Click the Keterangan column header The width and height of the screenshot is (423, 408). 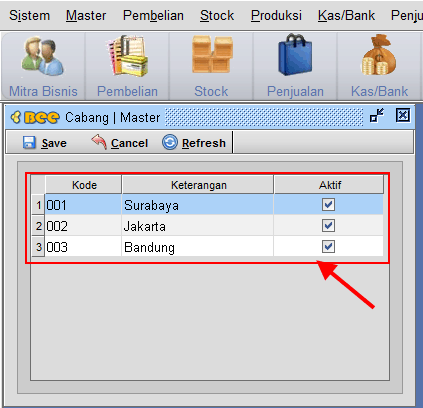tap(198, 185)
